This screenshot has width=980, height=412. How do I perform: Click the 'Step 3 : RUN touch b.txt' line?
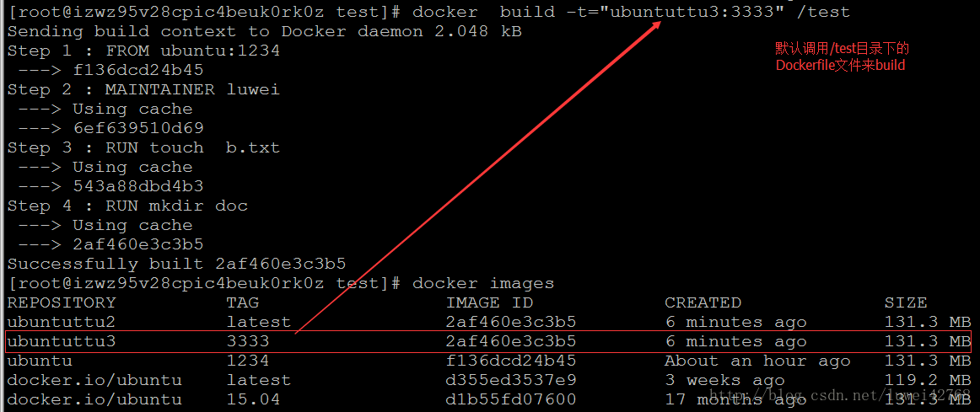(x=143, y=148)
